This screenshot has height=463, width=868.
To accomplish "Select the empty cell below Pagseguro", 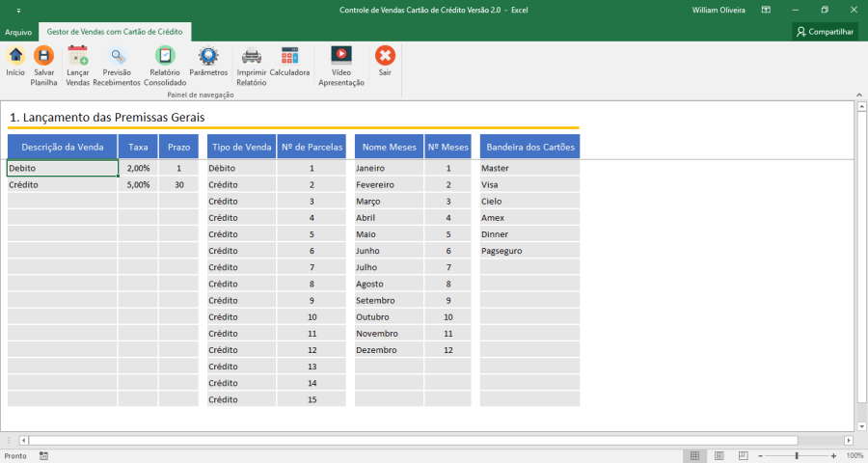I will (x=530, y=267).
